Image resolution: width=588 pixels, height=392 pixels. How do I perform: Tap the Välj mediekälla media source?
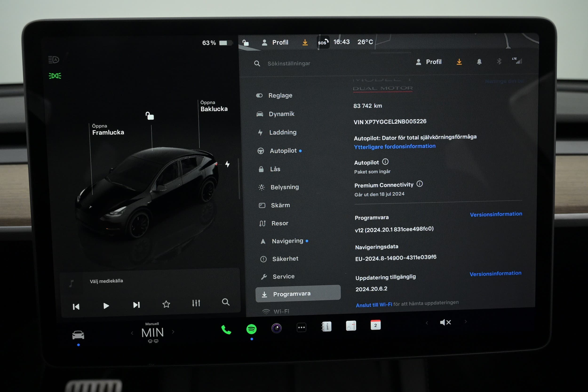(106, 281)
